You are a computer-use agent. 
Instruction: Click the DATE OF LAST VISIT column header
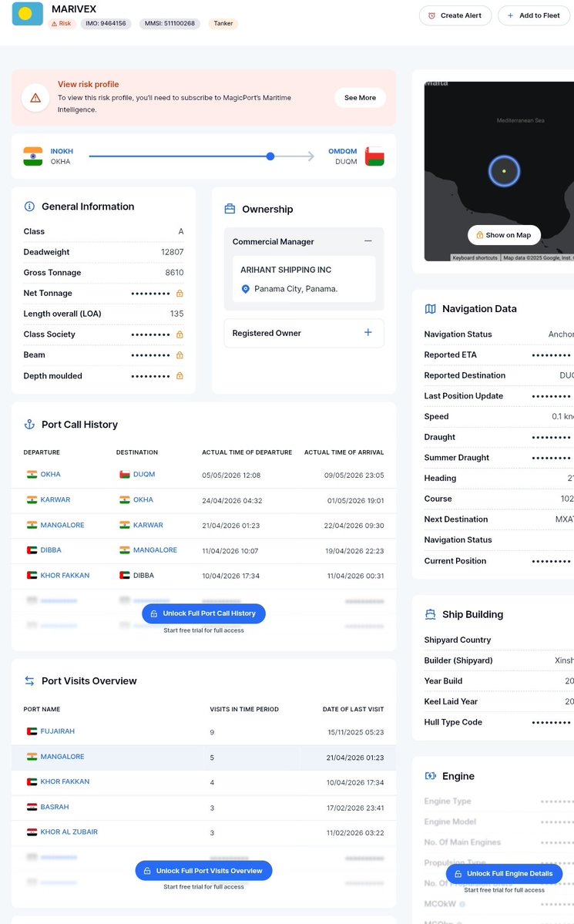tap(353, 710)
